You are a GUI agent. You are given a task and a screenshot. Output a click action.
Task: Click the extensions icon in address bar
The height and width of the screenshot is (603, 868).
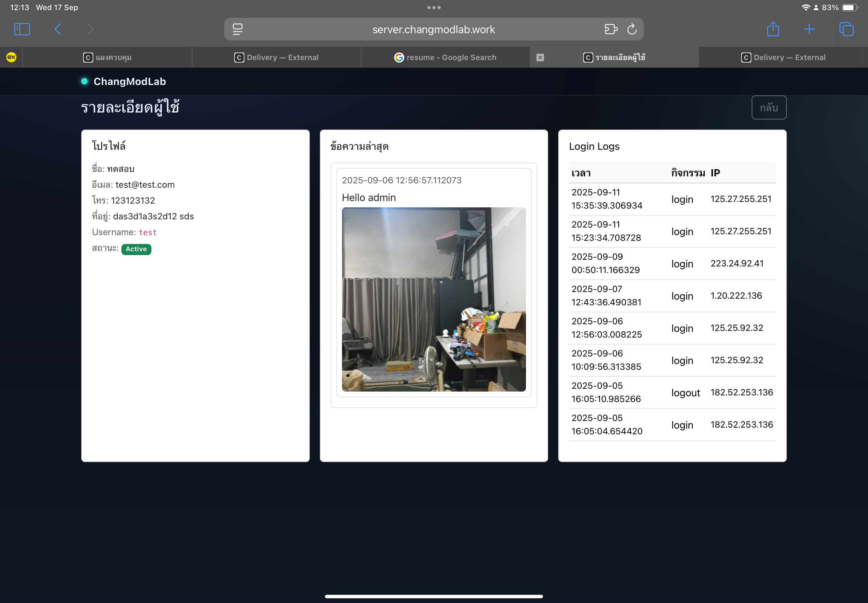pos(611,29)
